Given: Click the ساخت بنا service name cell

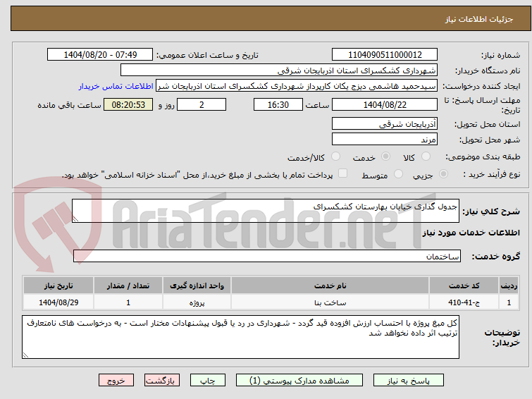Looking at the screenshot, I should (x=330, y=302).
